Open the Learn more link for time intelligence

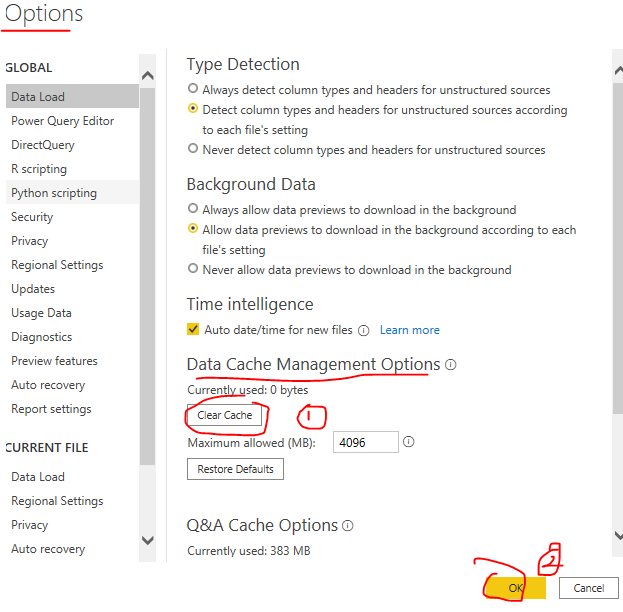[410, 330]
